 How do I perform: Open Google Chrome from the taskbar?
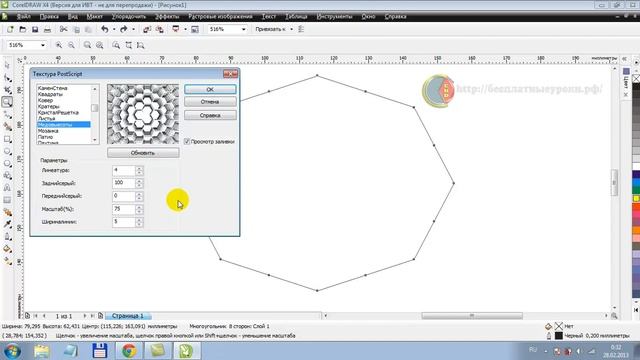(129, 351)
